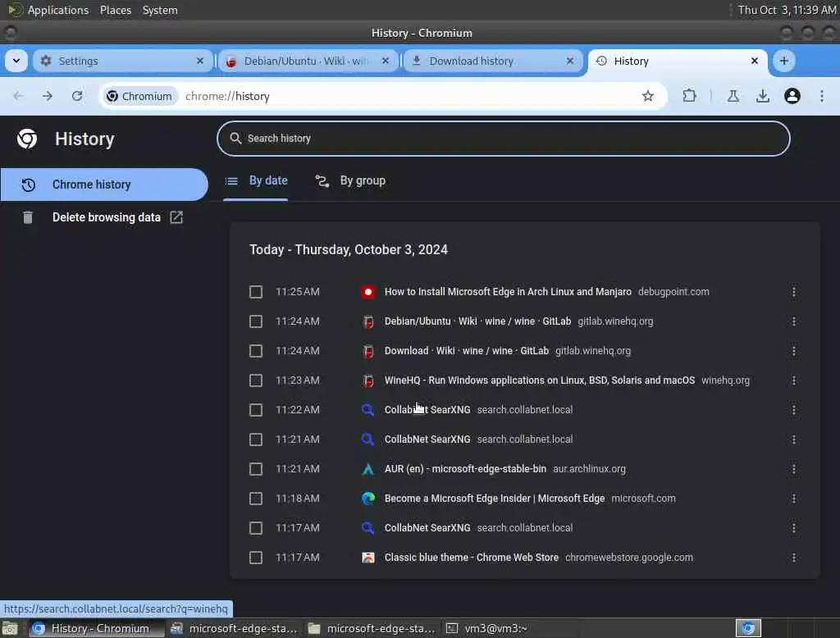Open actions menu for debugpoint.com entry
840x638 pixels.
(793, 292)
